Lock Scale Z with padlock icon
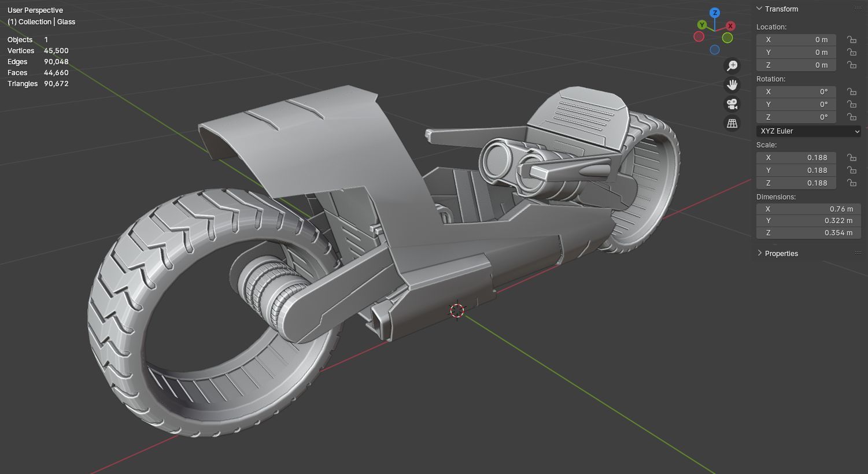Screen dimensions: 868x474 851,183
